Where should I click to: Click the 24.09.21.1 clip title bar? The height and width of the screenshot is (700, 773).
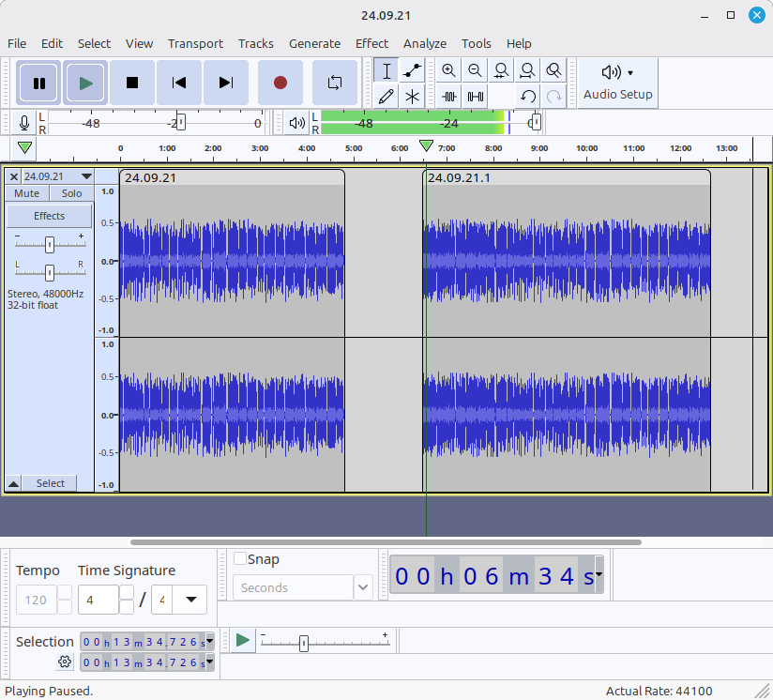563,177
